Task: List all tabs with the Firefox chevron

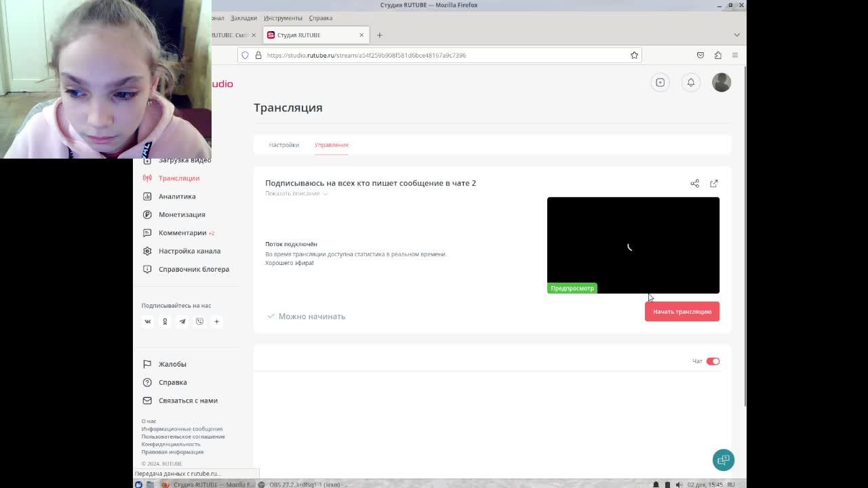Action: 736,35
